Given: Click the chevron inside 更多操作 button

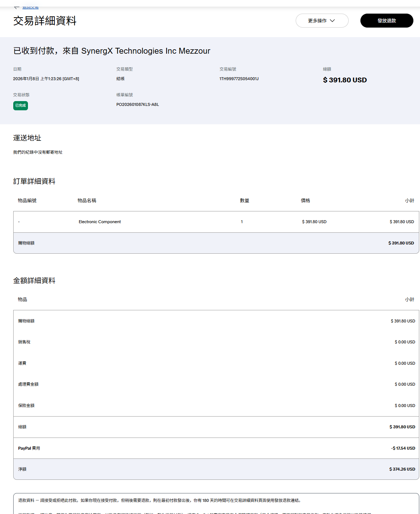Looking at the screenshot, I should [332, 21].
